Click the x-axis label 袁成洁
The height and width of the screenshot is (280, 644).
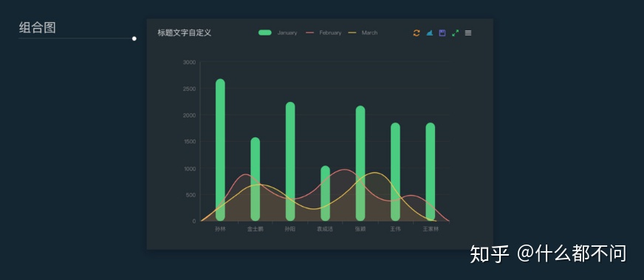point(325,229)
